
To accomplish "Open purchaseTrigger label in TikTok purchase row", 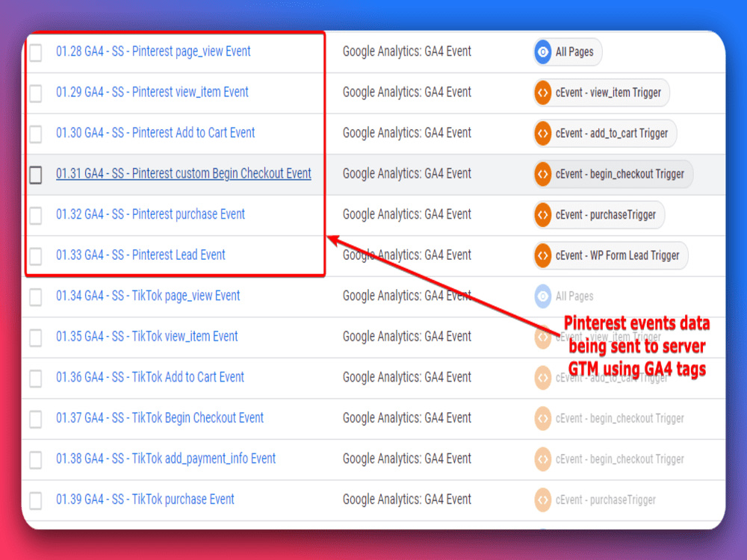I will point(606,500).
